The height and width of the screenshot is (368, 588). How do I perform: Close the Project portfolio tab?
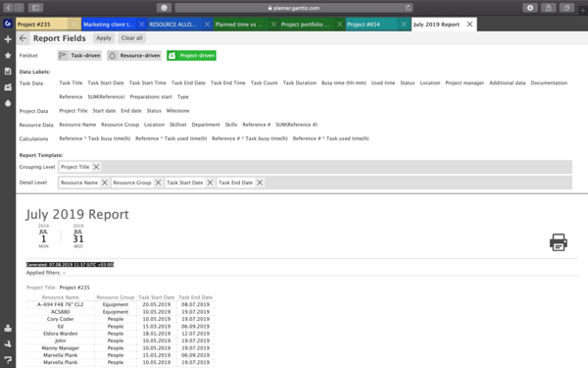click(x=339, y=24)
